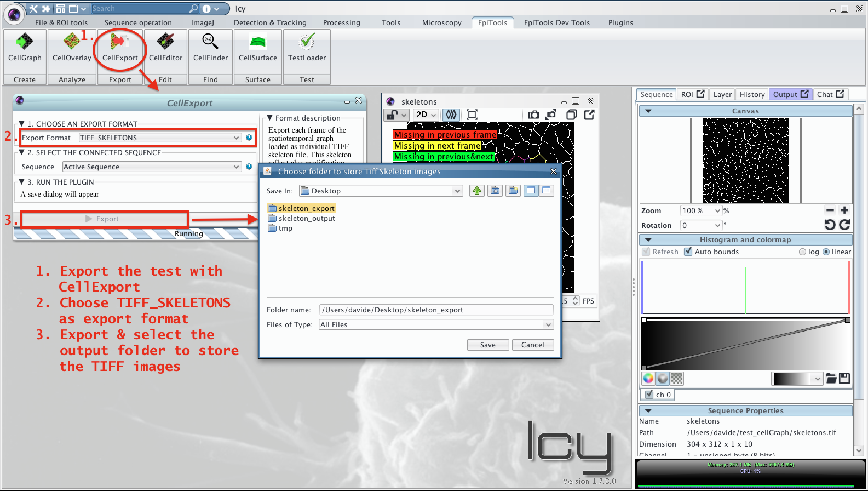Viewport: 868px width, 491px height.
Task: Open the Rotation angle dropdown
Action: point(701,225)
